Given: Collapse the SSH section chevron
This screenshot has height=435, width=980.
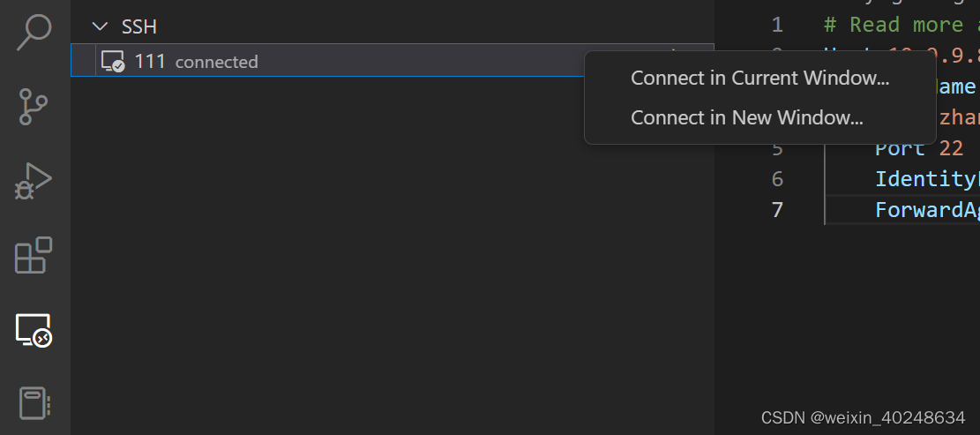Looking at the screenshot, I should [x=99, y=26].
